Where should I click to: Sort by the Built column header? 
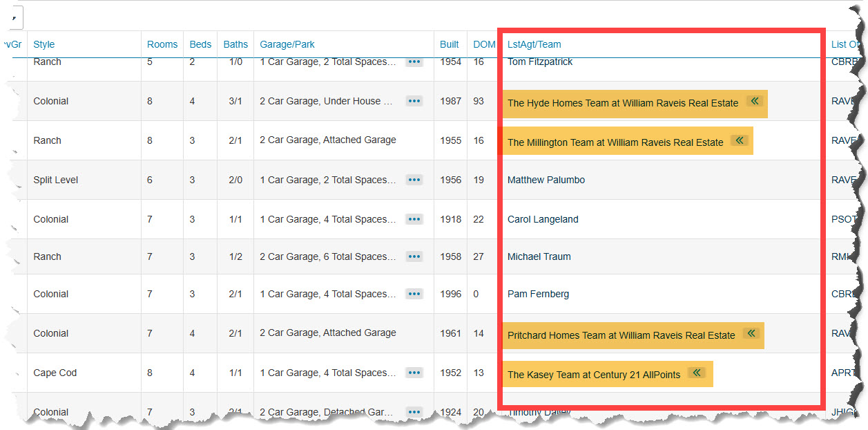[x=450, y=44]
